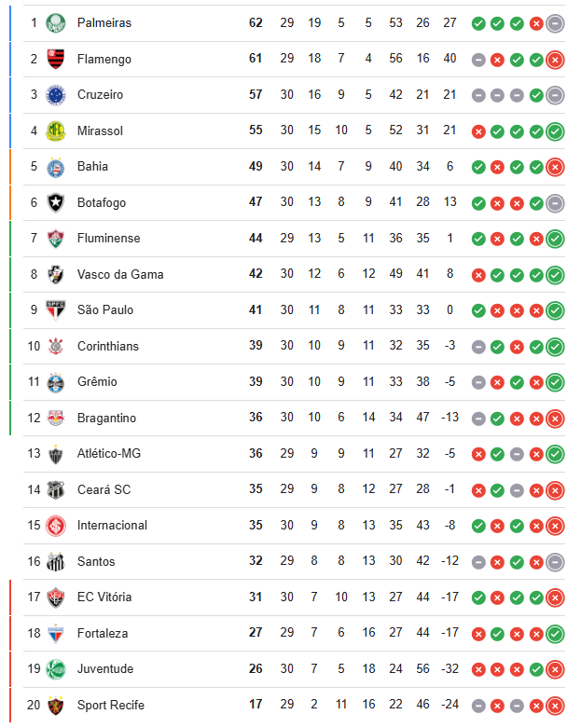The width and height of the screenshot is (581, 728).
Task: Select the Internacional team name
Action: coord(112,525)
